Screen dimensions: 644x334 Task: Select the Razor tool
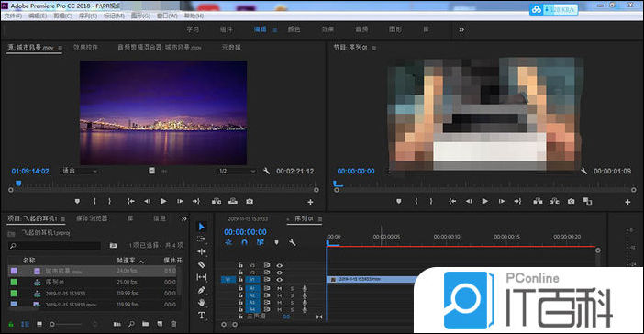coord(201,264)
